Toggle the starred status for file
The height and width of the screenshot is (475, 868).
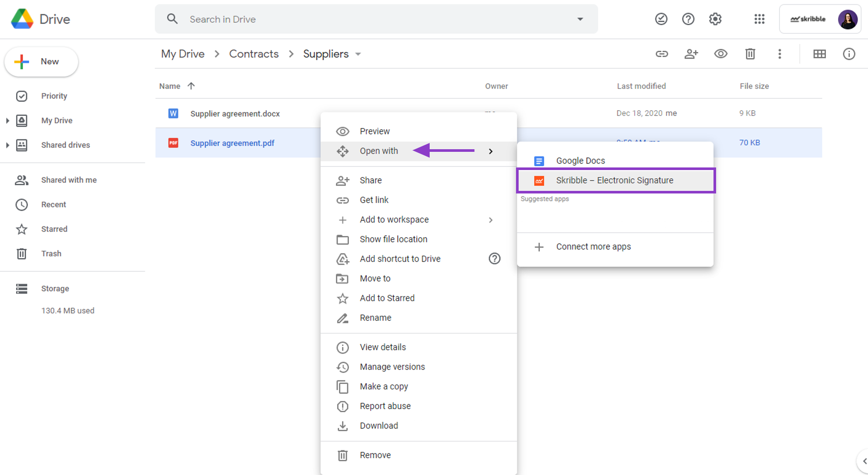(387, 298)
